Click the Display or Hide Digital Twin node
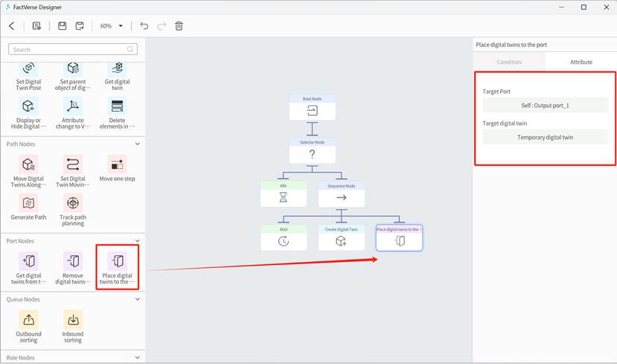 [x=28, y=106]
